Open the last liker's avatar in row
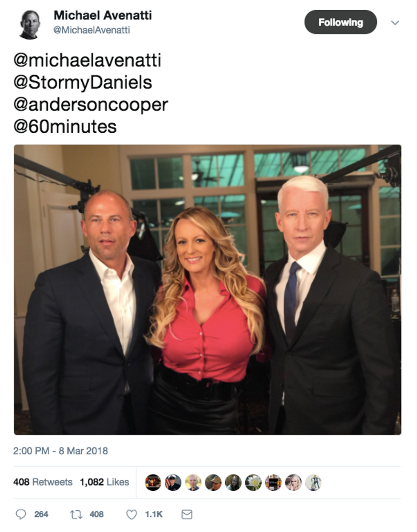The image size is (417, 532). tap(313, 483)
